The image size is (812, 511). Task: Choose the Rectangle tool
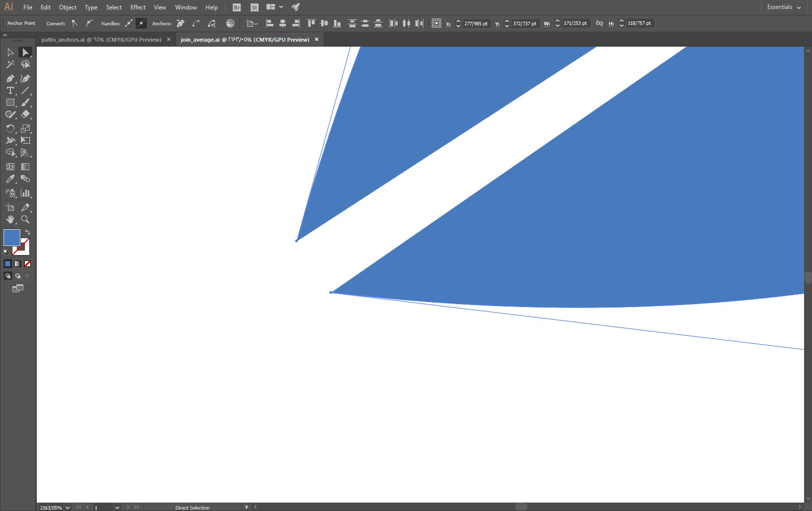10,102
